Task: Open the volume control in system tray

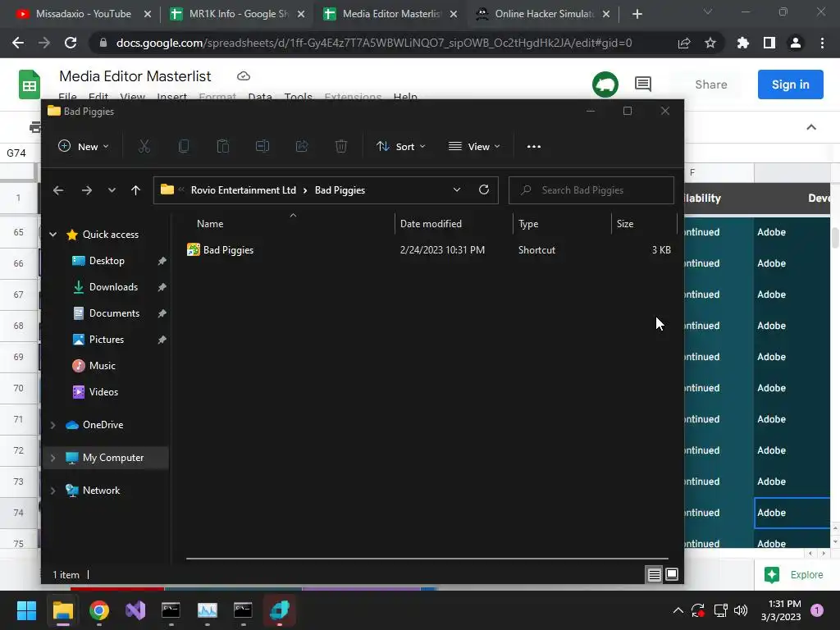Action: 741,610
